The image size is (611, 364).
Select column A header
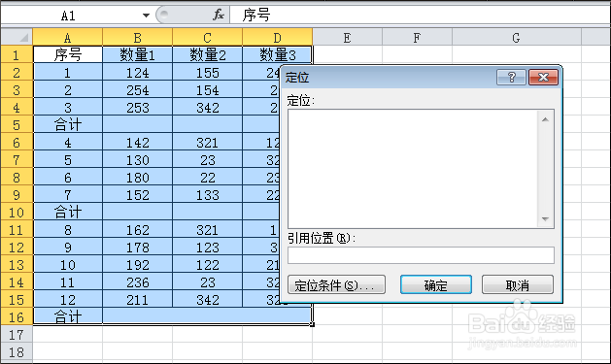tap(68, 38)
